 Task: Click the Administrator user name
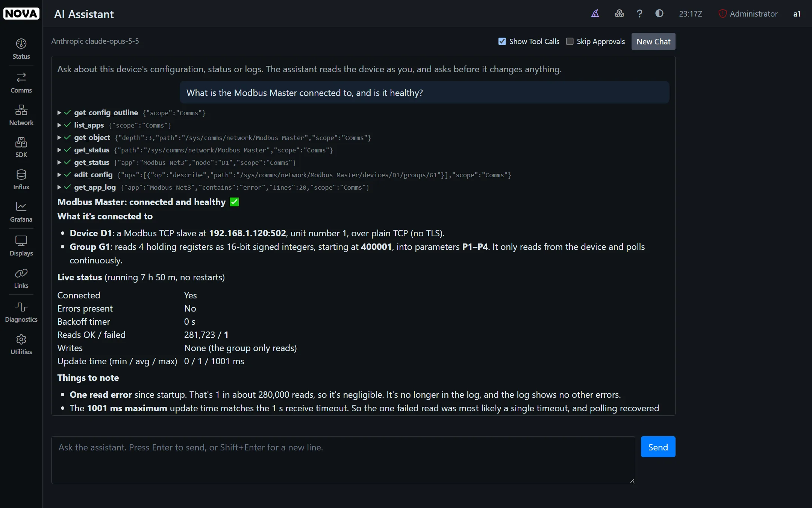click(x=753, y=14)
